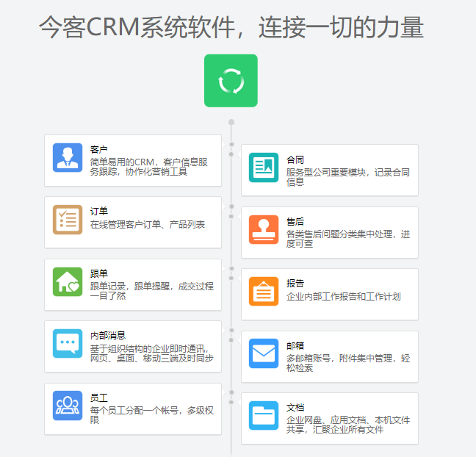Open the 内部消息 chat bubble icon
The height and width of the screenshot is (457, 476).
click(68, 343)
